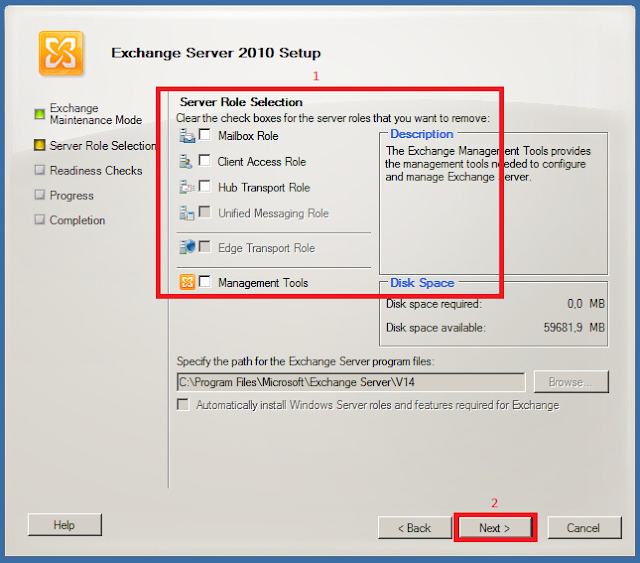Screen dimensions: 640x563
Task: Click the Hub Transport Role label
Action: [264, 187]
